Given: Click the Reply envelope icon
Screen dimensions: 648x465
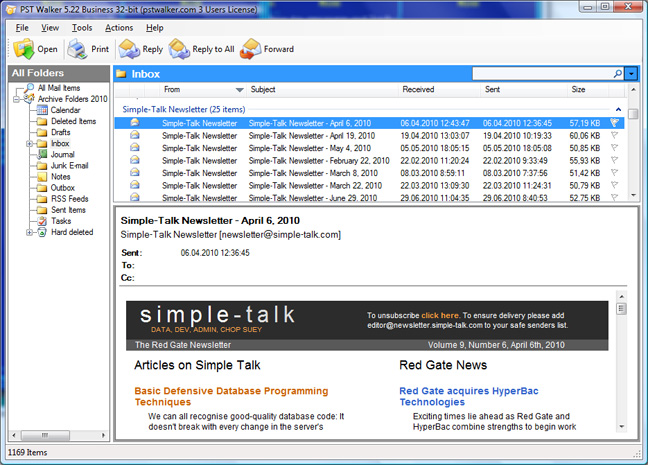Looking at the screenshot, I should point(129,49).
